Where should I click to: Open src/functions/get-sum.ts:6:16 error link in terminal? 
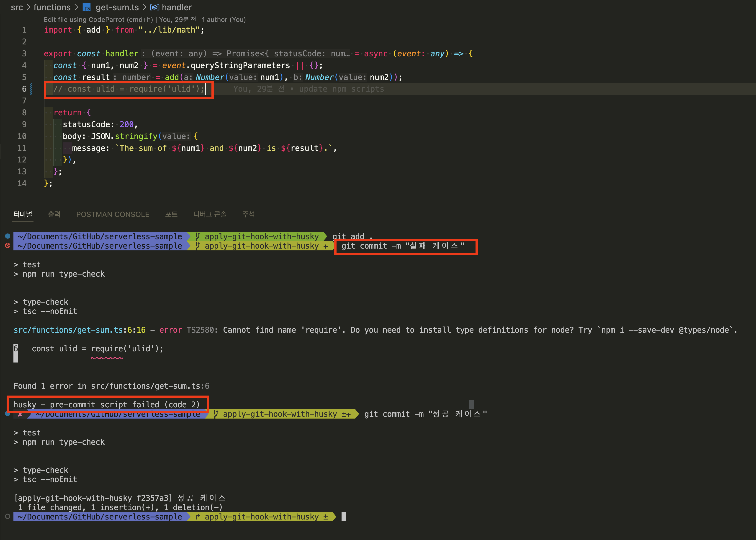80,330
